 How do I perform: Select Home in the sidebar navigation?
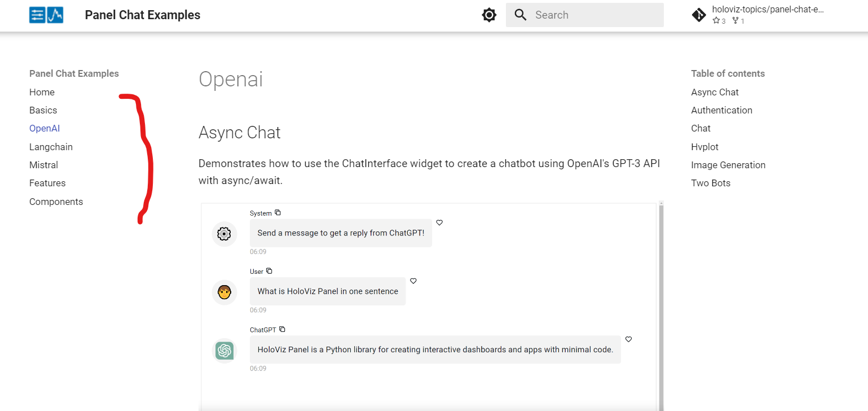pos(42,92)
